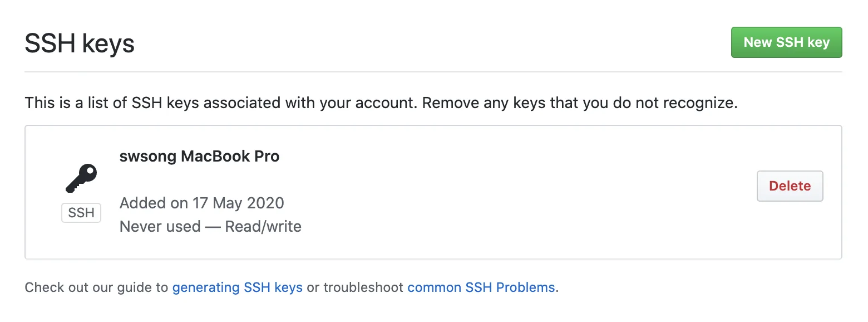Image resolution: width=868 pixels, height=322 pixels.
Task: Open the common SSH Problems link
Action: click(x=481, y=287)
